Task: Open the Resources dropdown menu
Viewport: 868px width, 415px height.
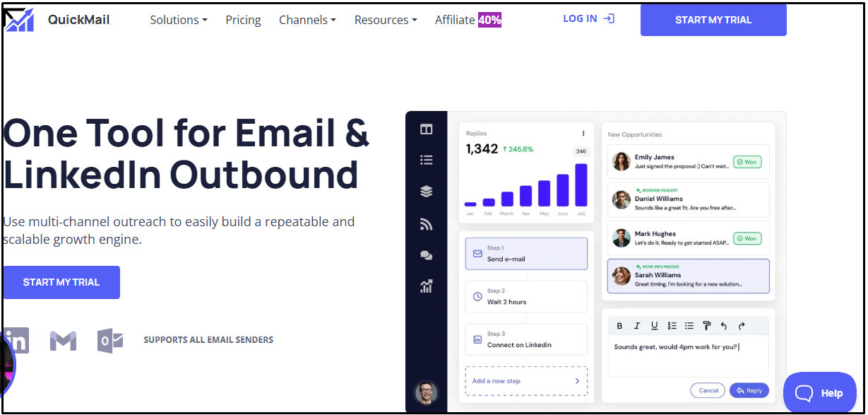Action: 385,20
